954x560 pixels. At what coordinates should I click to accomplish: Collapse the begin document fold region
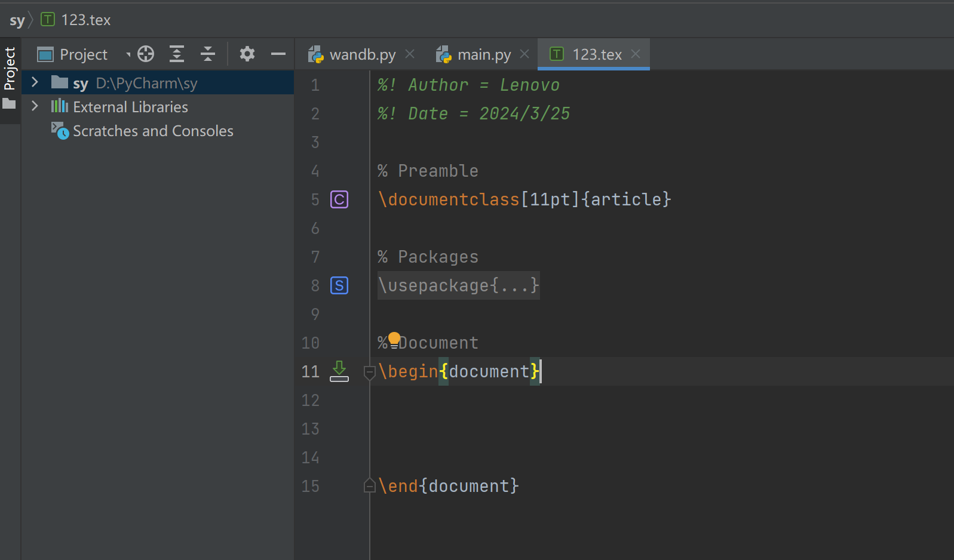click(x=369, y=372)
